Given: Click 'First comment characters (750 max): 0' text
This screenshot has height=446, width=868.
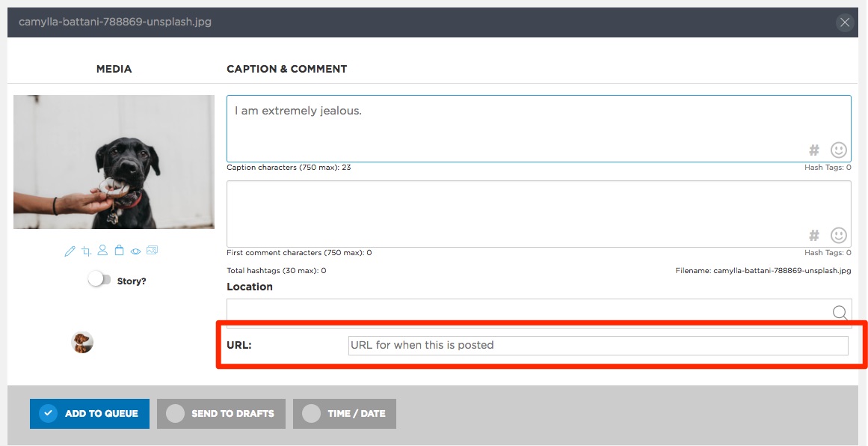Looking at the screenshot, I should click(x=300, y=253).
